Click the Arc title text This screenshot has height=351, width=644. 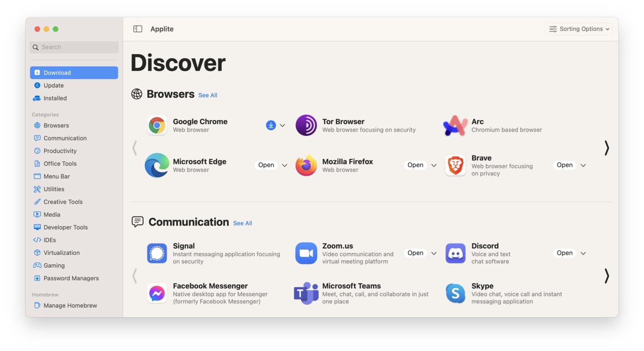tap(477, 121)
